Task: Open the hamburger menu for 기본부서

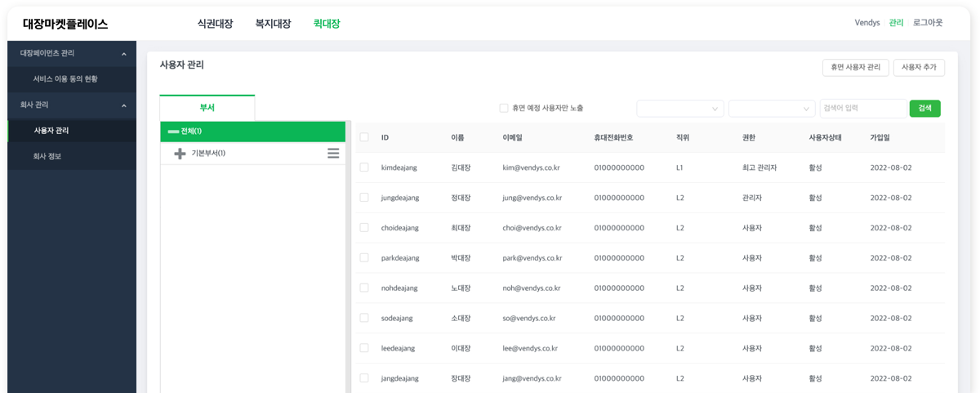Action: (333, 154)
